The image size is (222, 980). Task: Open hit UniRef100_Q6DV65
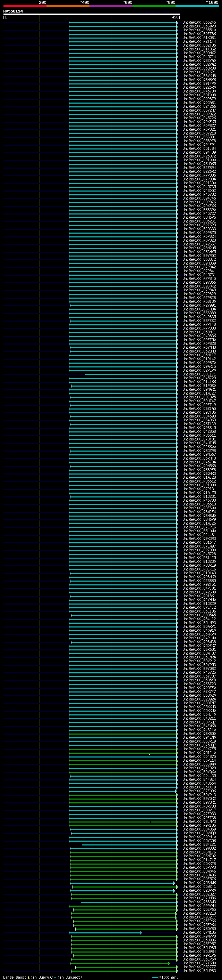click(199, 928)
